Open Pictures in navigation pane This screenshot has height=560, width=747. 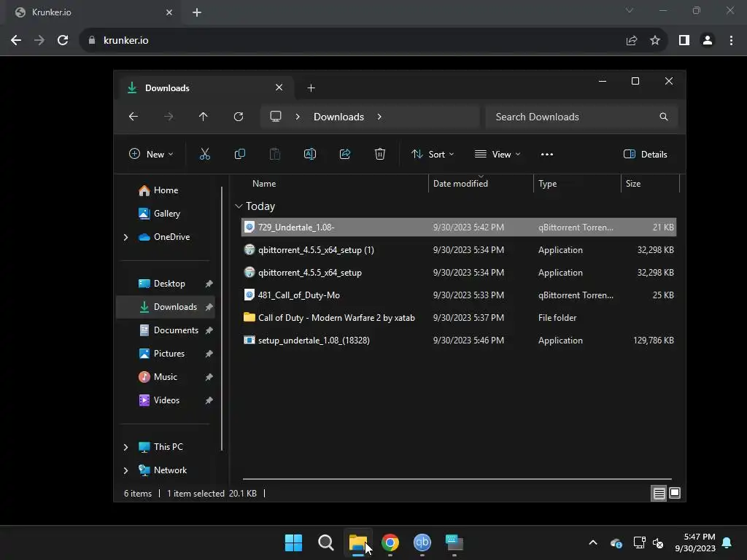(x=169, y=354)
